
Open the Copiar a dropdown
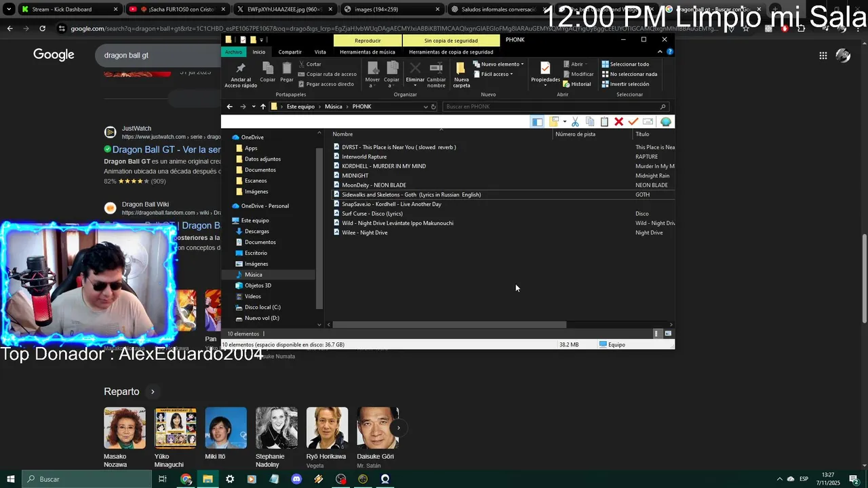[392, 74]
